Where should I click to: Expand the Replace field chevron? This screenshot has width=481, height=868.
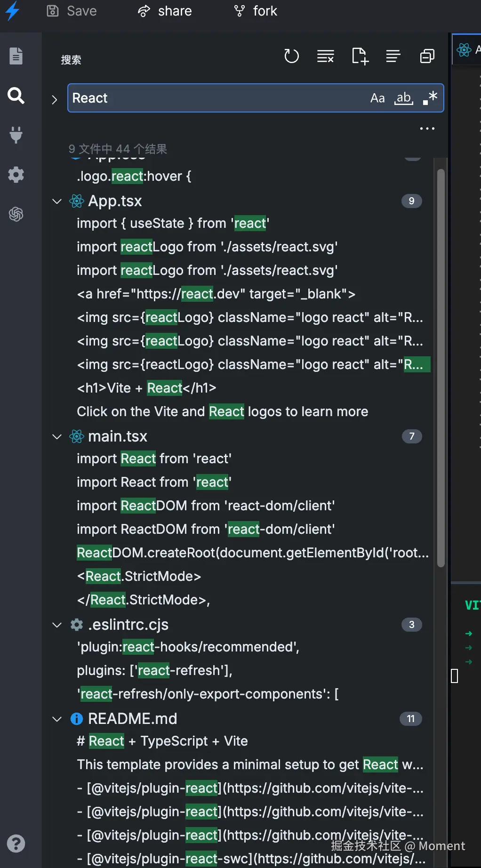55,99
